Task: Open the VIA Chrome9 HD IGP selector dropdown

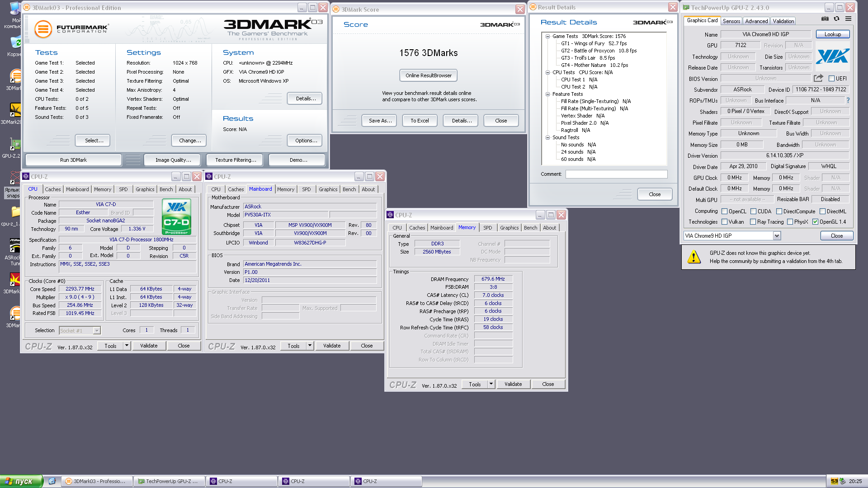Action: coord(777,236)
